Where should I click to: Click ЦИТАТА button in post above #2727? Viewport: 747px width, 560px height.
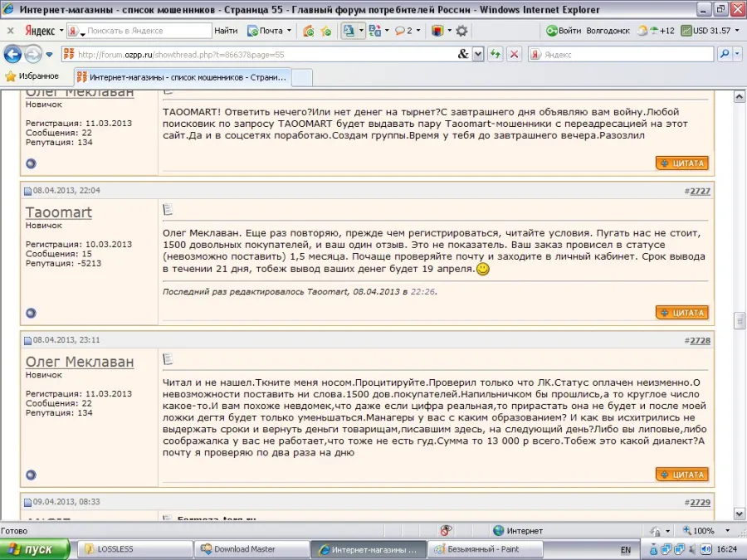[681, 163]
